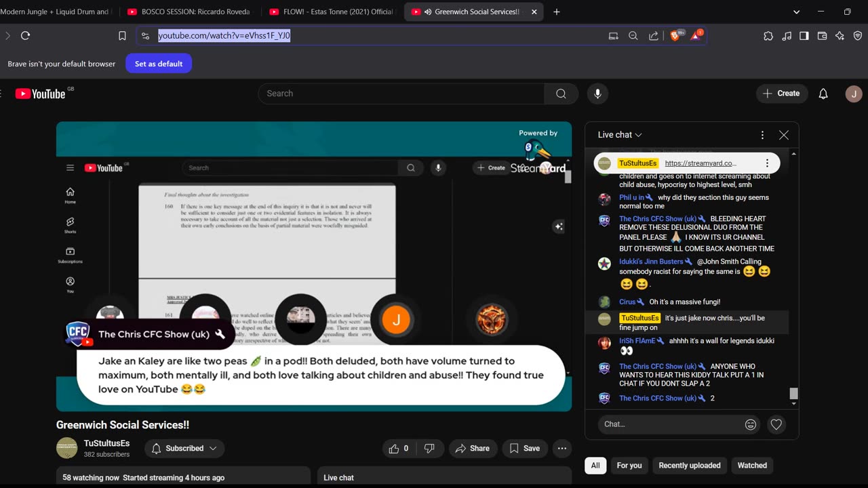868x488 pixels.
Task: Switch to the BOSCO SESSION tab
Action: point(189,12)
